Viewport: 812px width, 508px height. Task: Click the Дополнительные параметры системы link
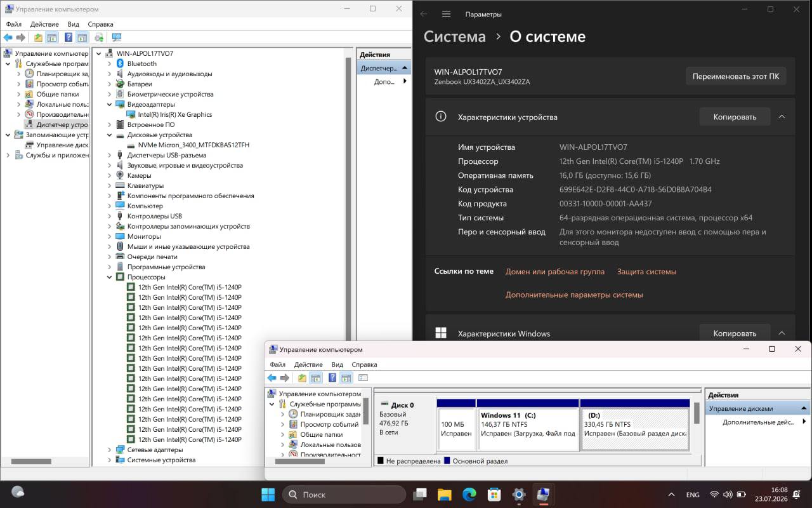pyautogui.click(x=574, y=295)
